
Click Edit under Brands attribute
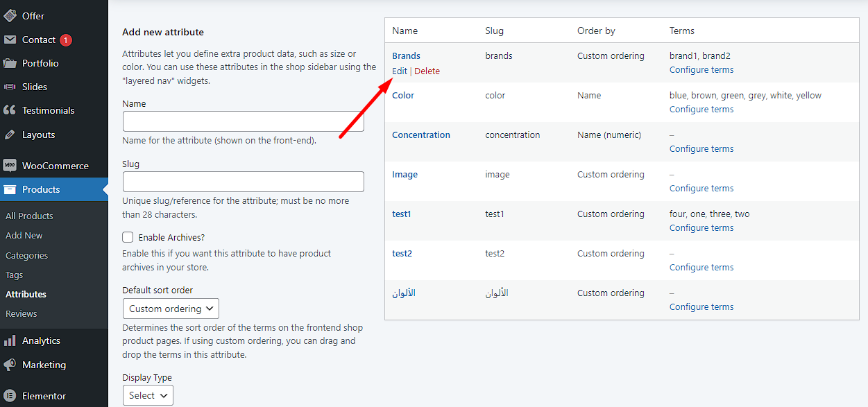400,71
